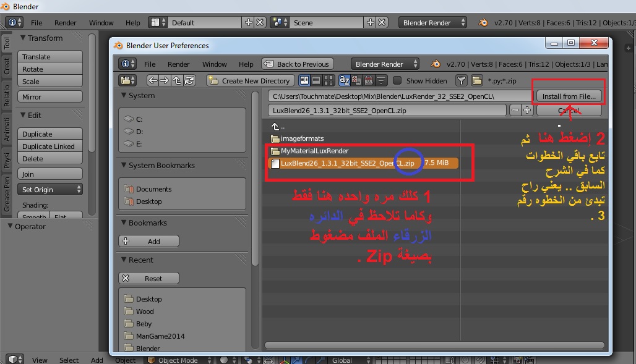Open Select menu in 3D view header
Viewport: 636px width, 364px height.
pos(69,360)
